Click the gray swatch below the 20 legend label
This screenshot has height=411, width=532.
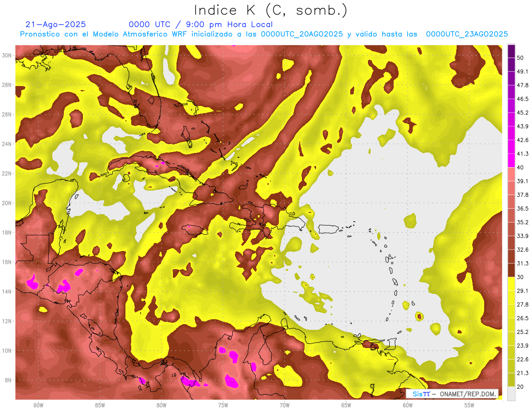pos(511,394)
